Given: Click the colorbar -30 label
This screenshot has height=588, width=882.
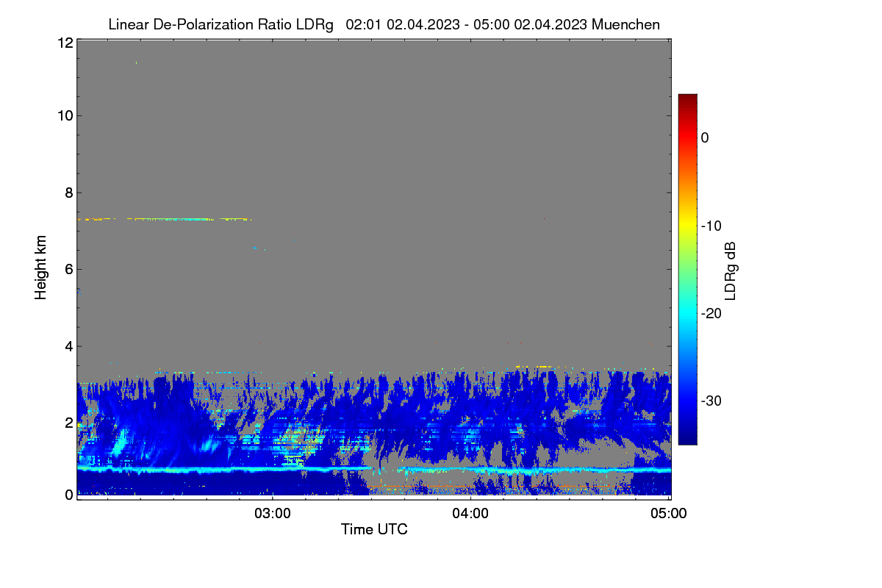Looking at the screenshot, I should tap(709, 401).
